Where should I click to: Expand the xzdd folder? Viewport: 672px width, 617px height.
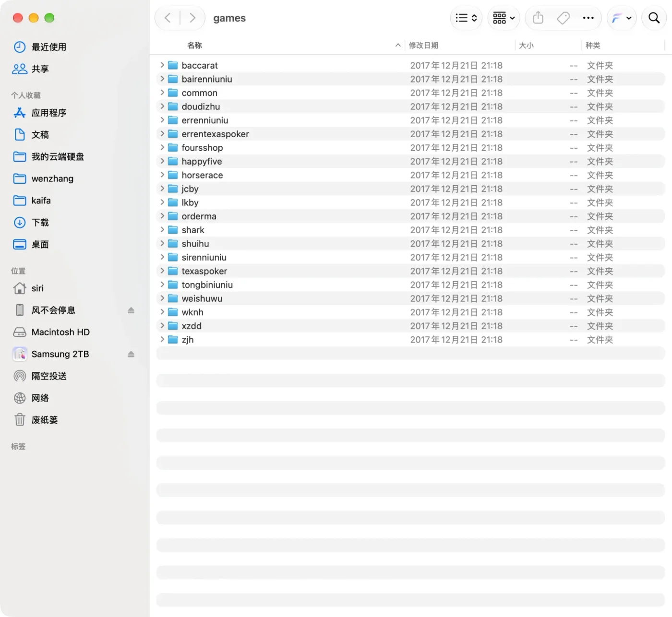click(x=162, y=325)
